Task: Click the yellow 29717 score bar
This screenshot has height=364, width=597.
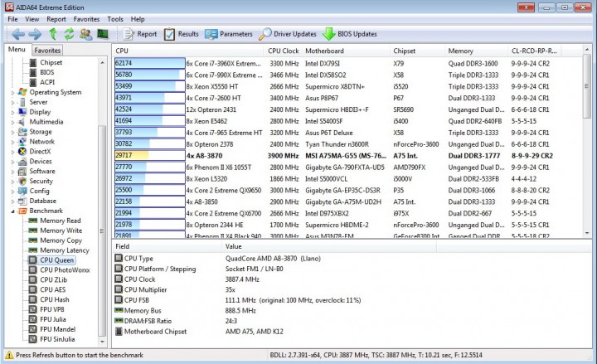Action: click(x=149, y=155)
